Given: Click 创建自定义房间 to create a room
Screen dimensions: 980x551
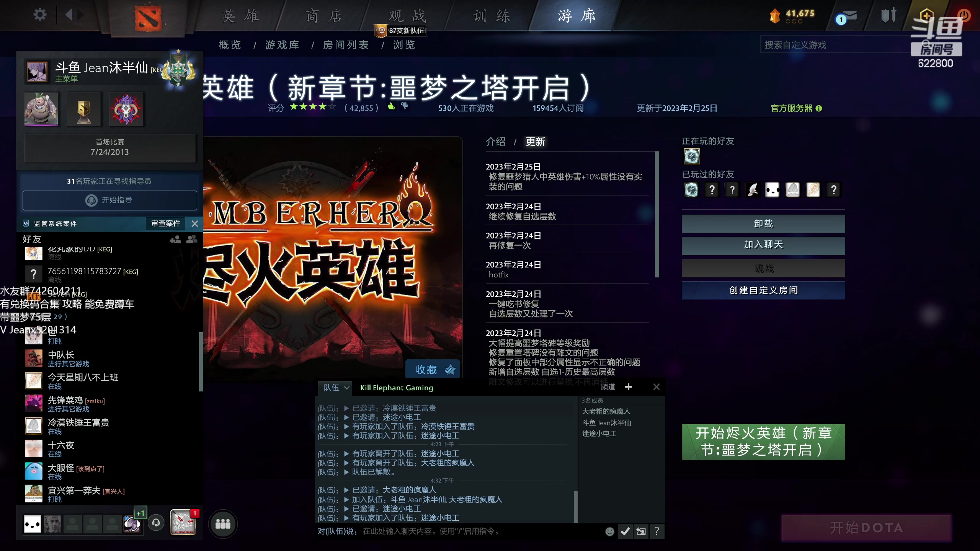Looking at the screenshot, I should click(x=763, y=290).
